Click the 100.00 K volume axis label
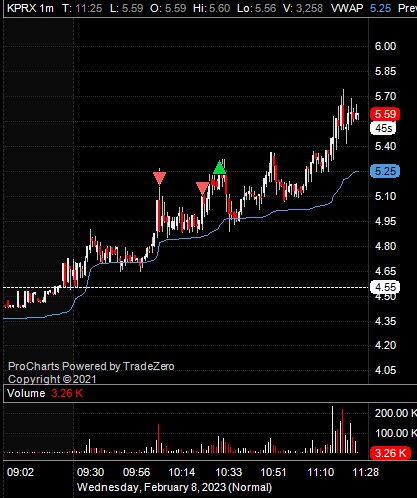 tap(395, 433)
